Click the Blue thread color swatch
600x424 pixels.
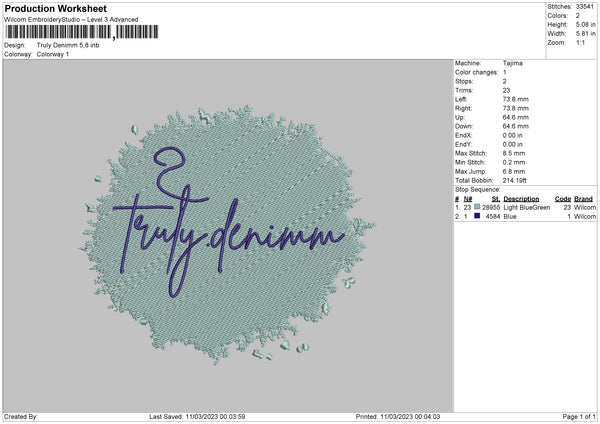pyautogui.click(x=478, y=216)
